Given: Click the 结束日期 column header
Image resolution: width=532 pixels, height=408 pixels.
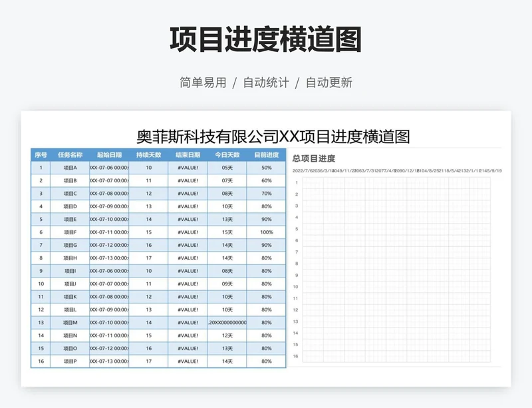Looking at the screenshot, I should point(188,155).
